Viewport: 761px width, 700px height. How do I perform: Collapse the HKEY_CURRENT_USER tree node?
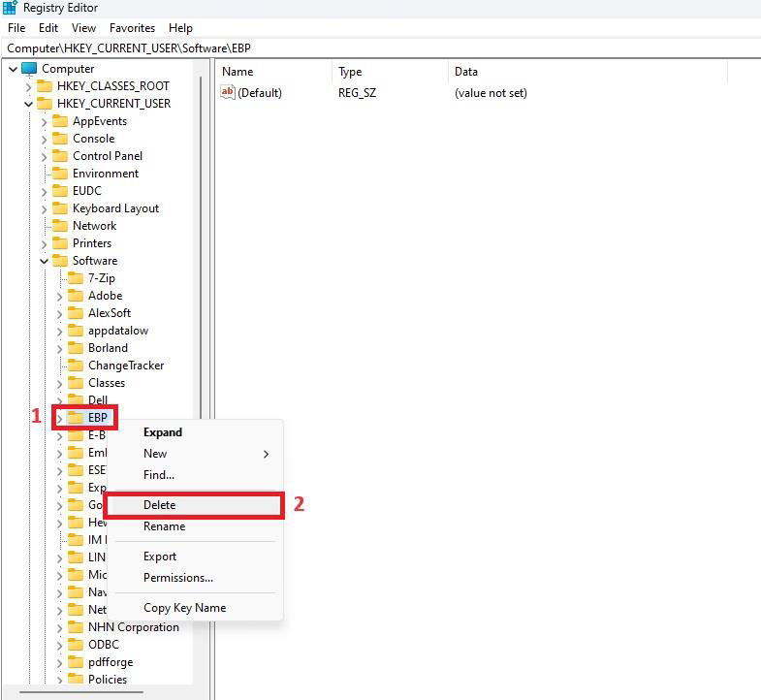point(28,104)
